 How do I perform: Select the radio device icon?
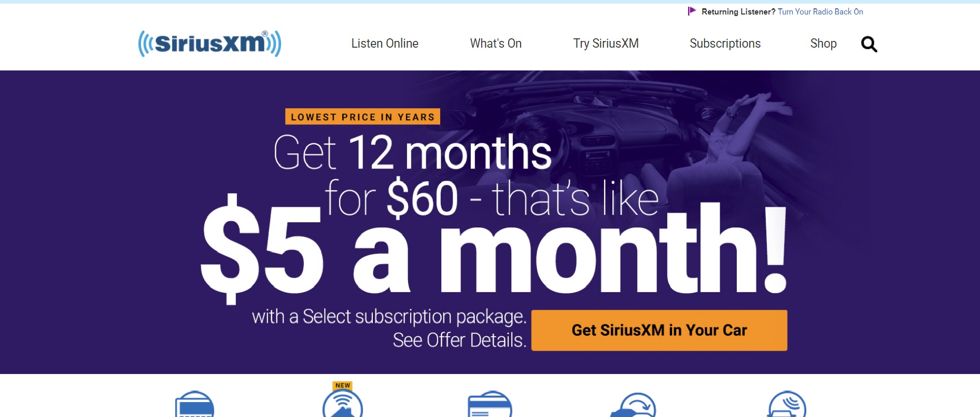(x=194, y=404)
